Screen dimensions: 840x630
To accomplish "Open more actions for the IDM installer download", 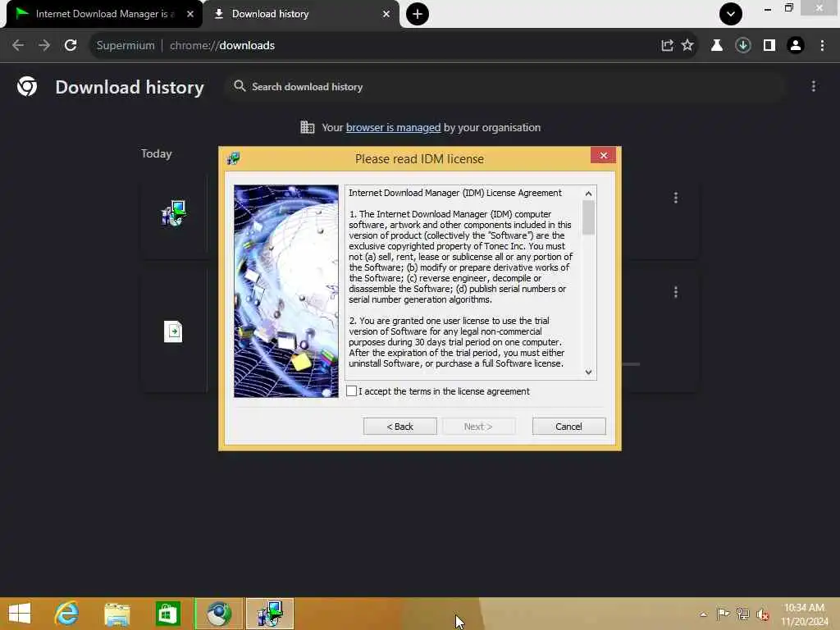I will pyautogui.click(x=676, y=198).
